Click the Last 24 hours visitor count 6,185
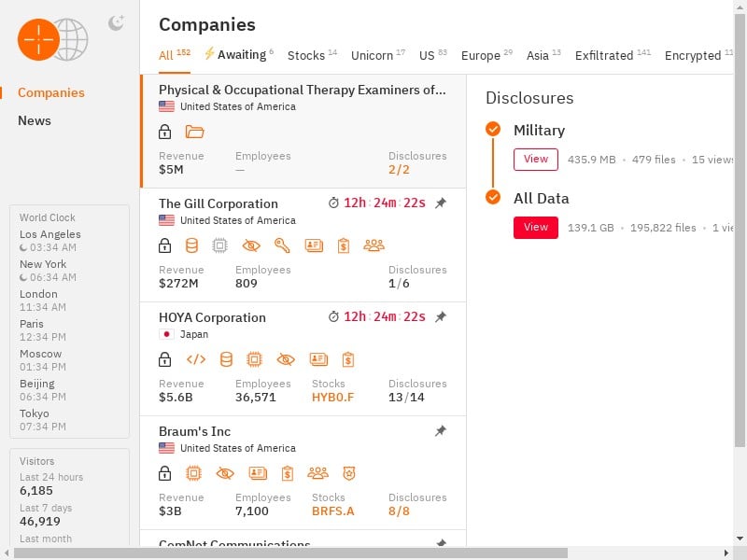 [36, 491]
